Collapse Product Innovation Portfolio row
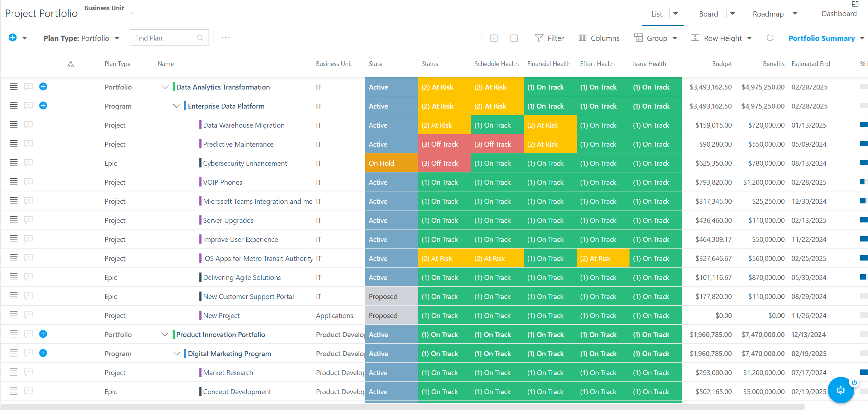Image resolution: width=868 pixels, height=410 pixels. 165,334
